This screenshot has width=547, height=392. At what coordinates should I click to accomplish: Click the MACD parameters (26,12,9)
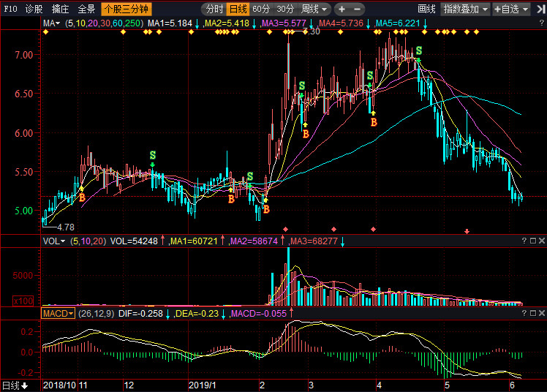(x=97, y=314)
